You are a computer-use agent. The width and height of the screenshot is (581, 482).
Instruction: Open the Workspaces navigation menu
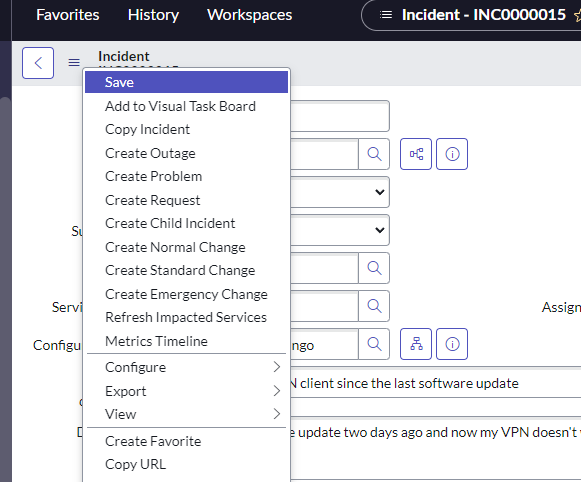250,15
